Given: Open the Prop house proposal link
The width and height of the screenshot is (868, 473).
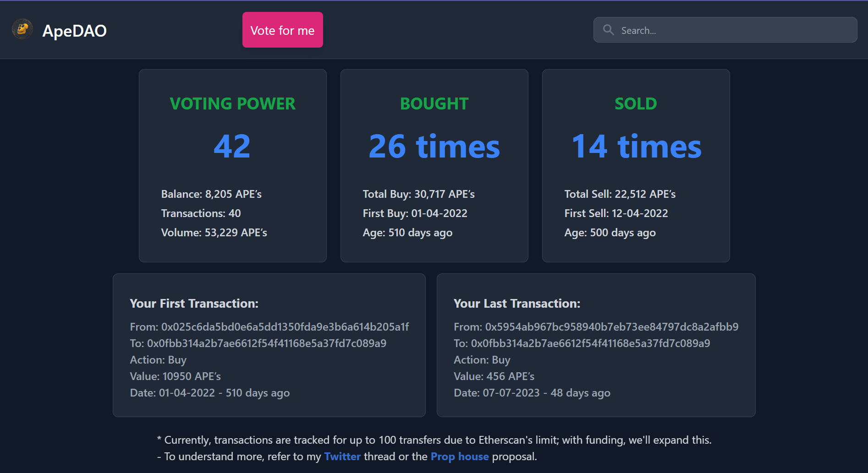Looking at the screenshot, I should coord(459,457).
